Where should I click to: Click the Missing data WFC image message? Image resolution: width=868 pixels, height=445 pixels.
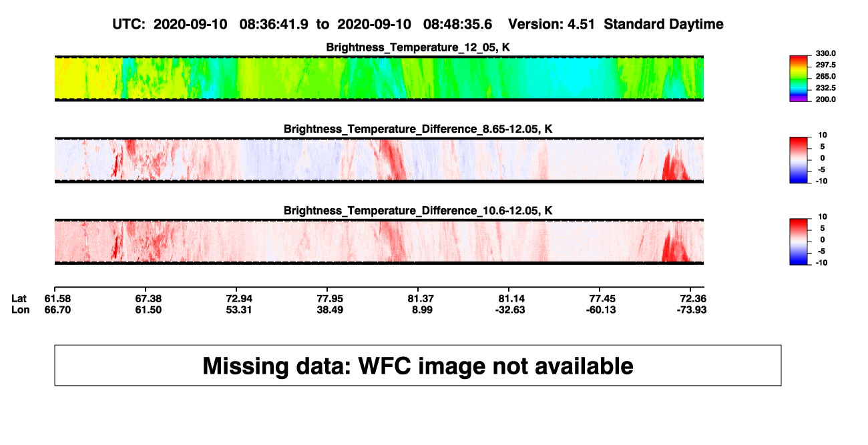coord(418,366)
